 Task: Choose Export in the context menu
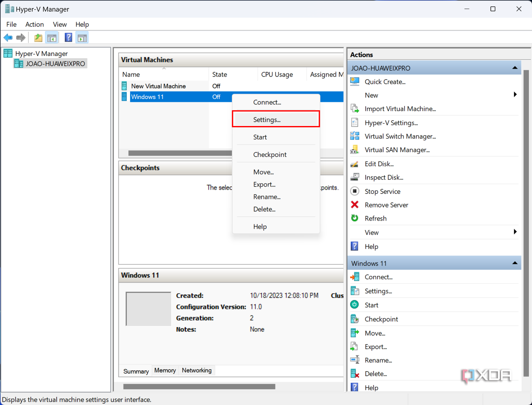pos(276,184)
